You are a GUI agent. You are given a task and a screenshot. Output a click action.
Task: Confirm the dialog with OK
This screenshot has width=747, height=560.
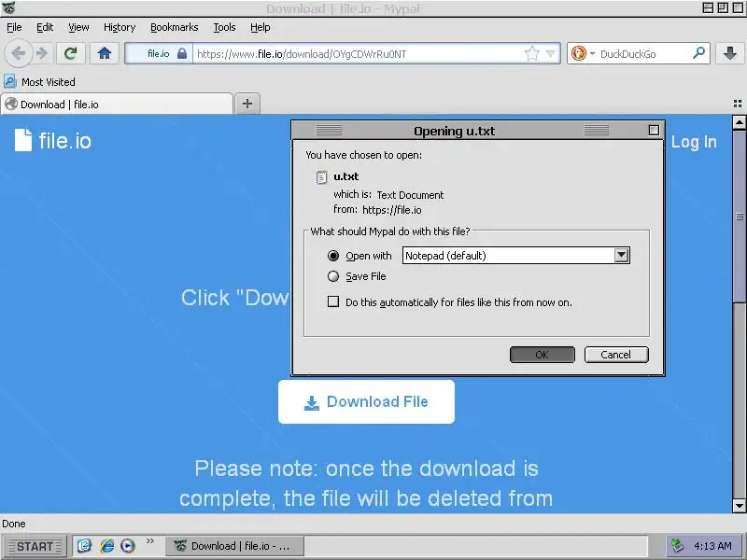(x=543, y=355)
